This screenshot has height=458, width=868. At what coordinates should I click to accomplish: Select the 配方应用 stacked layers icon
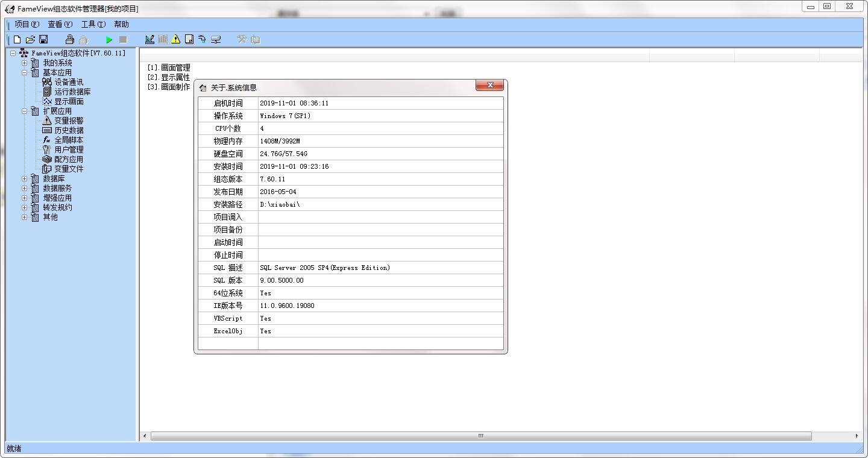pyautogui.click(x=47, y=159)
